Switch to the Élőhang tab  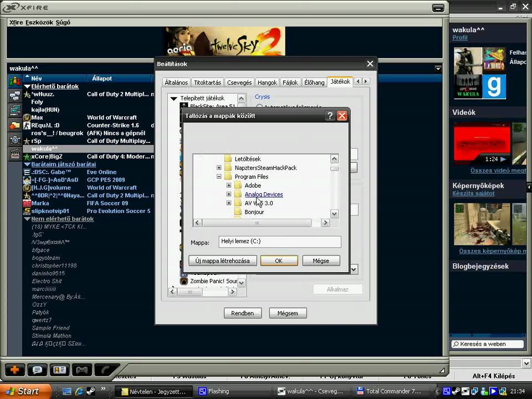click(314, 83)
